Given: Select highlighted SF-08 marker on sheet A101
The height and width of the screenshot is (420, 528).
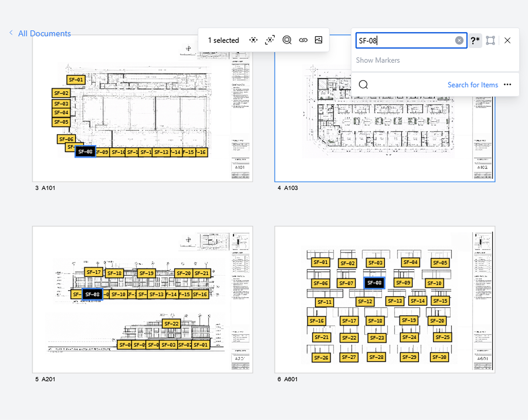Looking at the screenshot, I should [x=85, y=152].
